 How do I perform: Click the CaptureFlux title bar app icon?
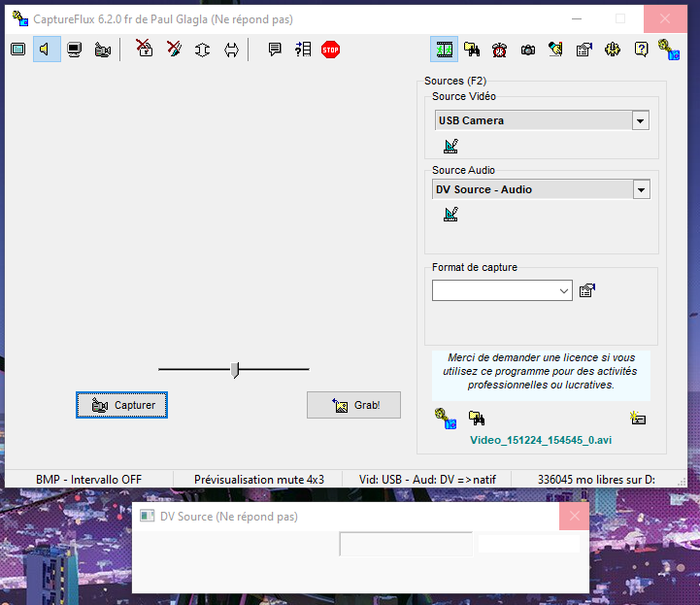click(20, 18)
